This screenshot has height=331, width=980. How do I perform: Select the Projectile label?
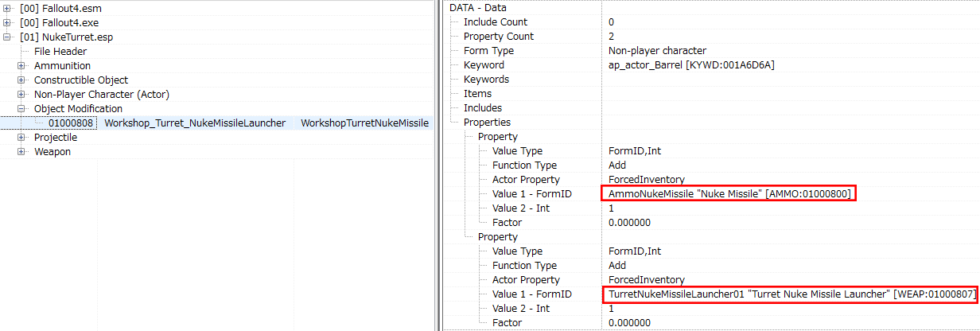click(x=56, y=137)
